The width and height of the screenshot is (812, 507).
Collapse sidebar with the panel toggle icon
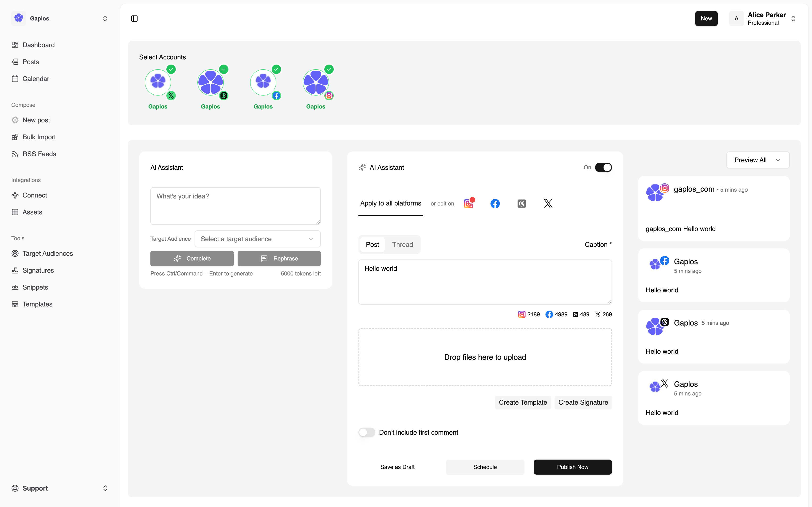pos(134,19)
